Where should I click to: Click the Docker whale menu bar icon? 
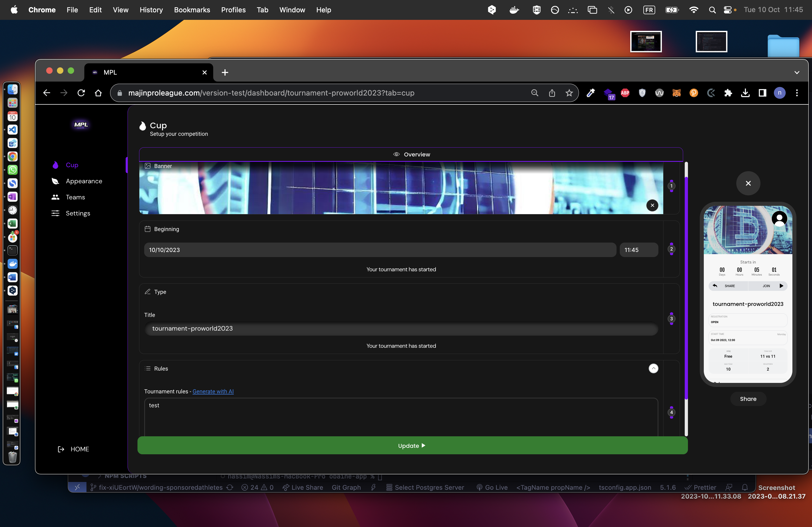[514, 10]
